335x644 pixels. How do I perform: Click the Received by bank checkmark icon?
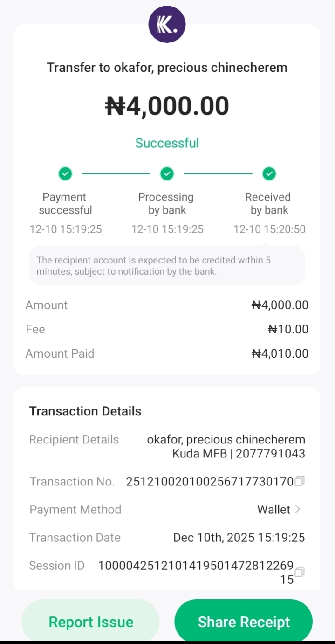click(x=269, y=174)
